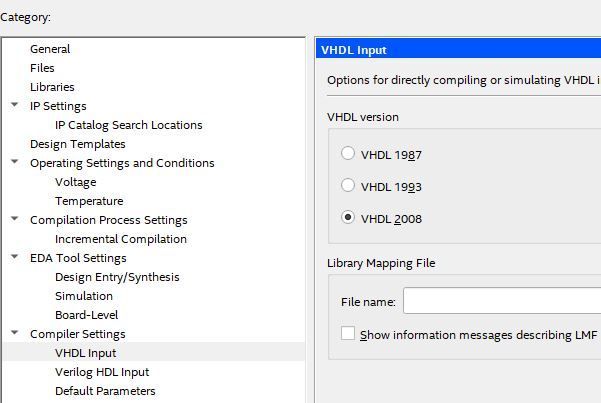This screenshot has width=601, height=403.
Task: Select Files in the category tree
Action: (42, 68)
